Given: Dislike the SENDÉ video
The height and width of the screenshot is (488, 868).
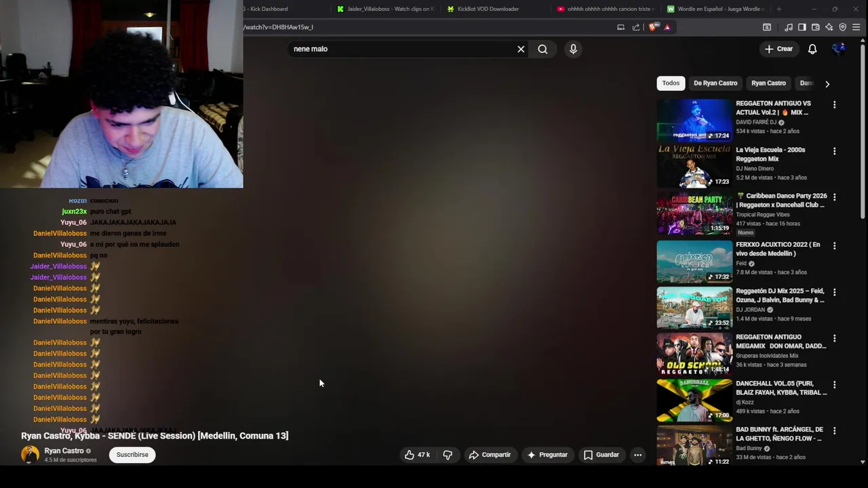Looking at the screenshot, I should click(448, 455).
